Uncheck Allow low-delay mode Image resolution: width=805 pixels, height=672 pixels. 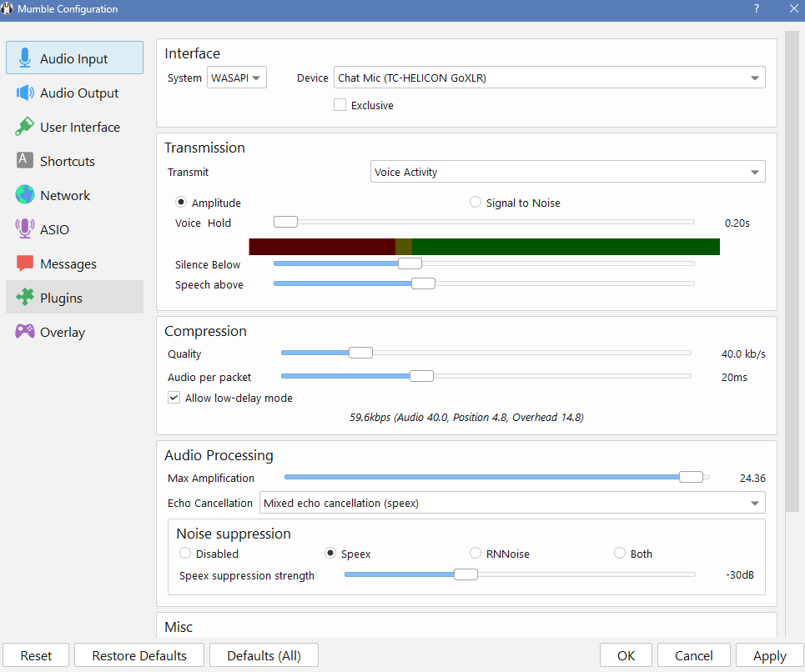pyautogui.click(x=174, y=398)
